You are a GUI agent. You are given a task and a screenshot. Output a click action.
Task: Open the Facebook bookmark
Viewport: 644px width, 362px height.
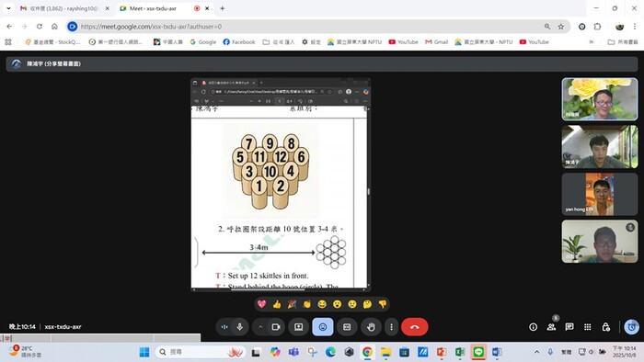(239, 42)
